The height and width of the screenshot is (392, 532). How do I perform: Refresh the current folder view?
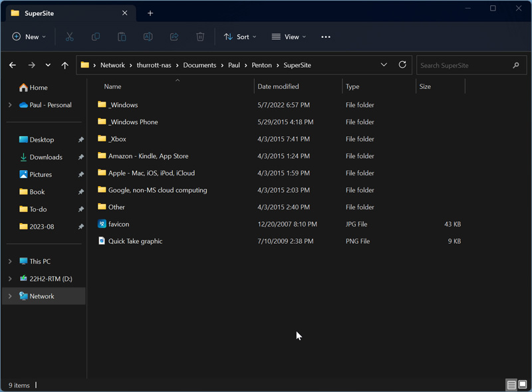click(x=402, y=65)
